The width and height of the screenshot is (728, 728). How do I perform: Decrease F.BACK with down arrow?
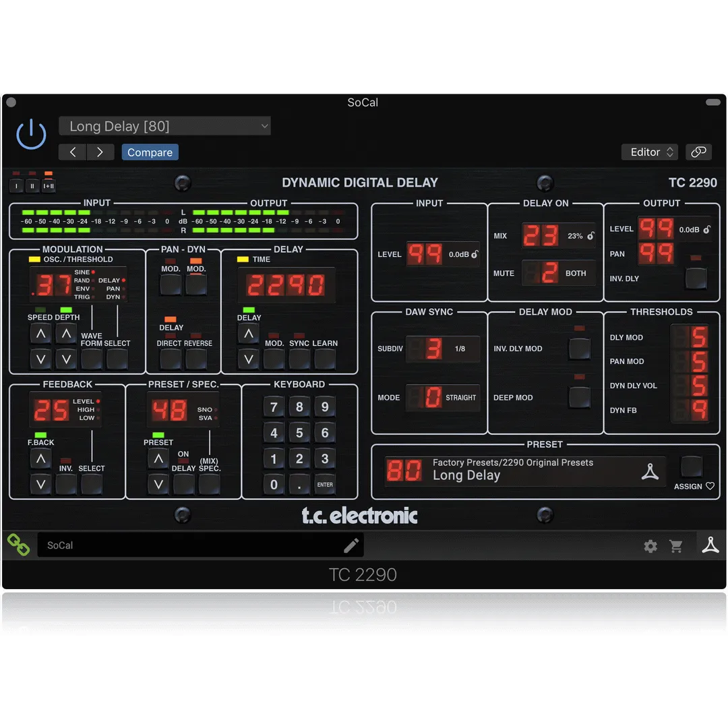pos(41,484)
